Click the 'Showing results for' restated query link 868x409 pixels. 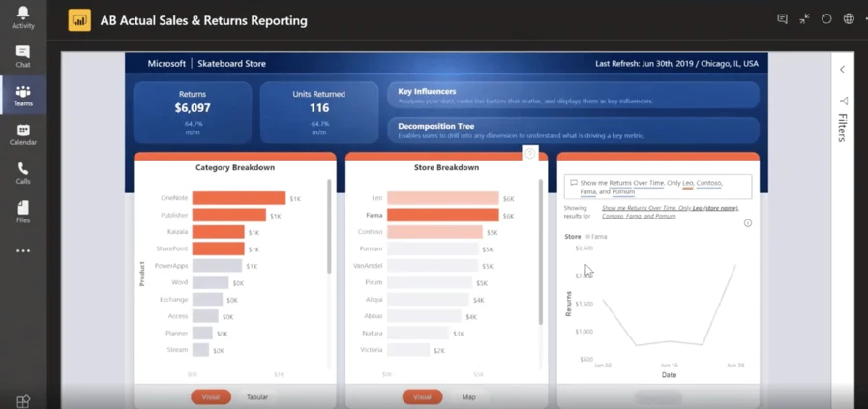tap(671, 212)
